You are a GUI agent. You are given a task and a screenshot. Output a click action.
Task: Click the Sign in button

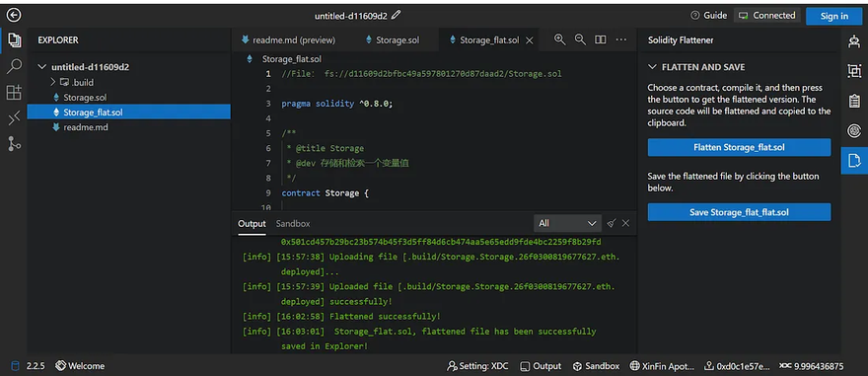[x=834, y=16]
